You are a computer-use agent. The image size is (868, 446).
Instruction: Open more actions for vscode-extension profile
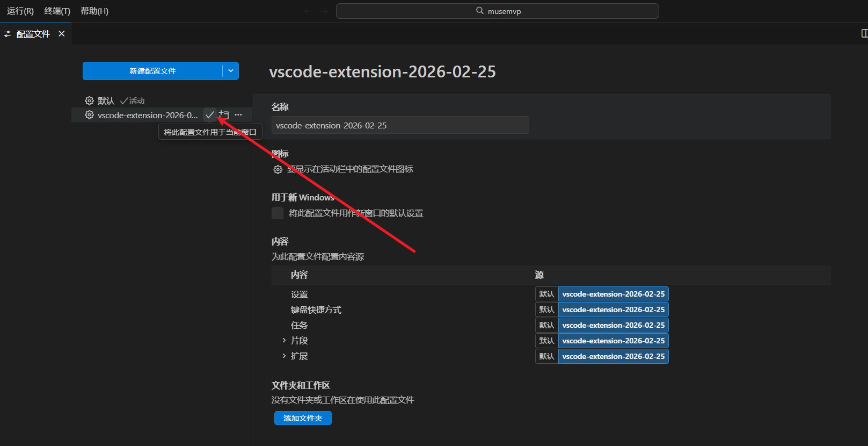point(238,115)
